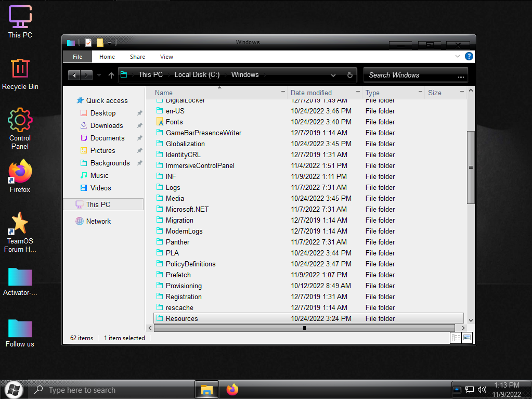Launch Firefox from the desktop shortcut
This screenshot has height=399, width=532.
point(20,176)
